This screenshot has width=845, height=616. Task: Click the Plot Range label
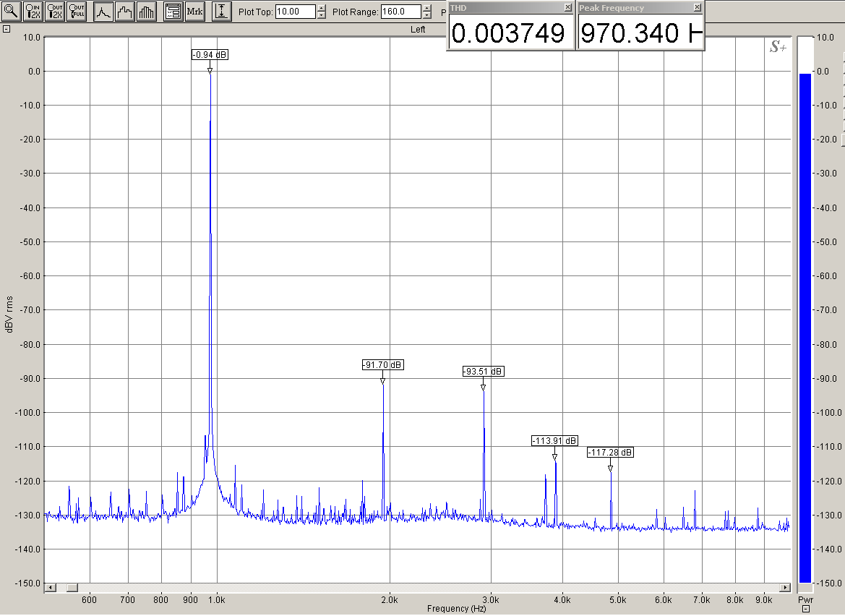[x=355, y=12]
